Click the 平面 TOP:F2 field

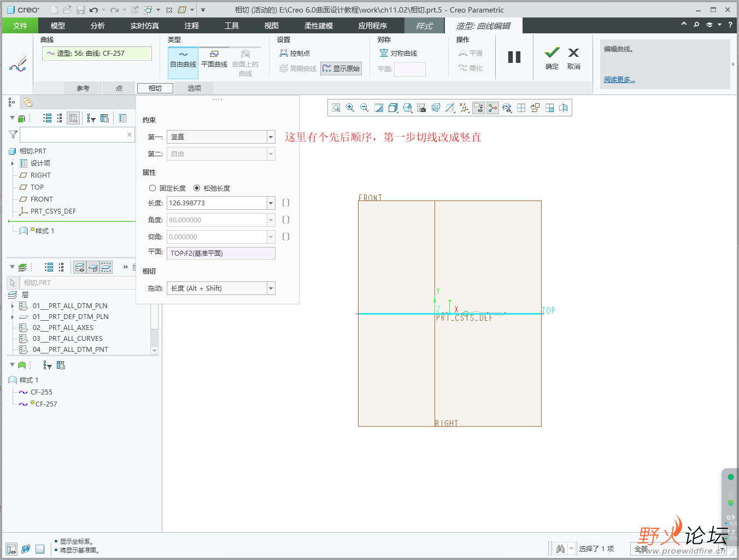click(x=221, y=253)
